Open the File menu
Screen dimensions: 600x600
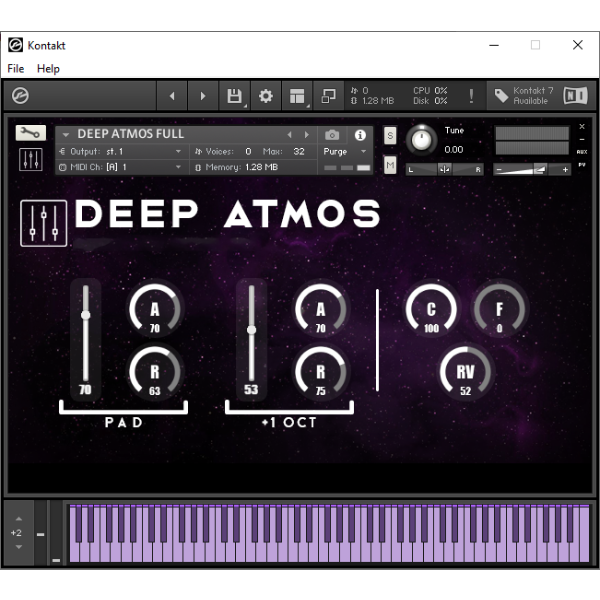click(16, 68)
